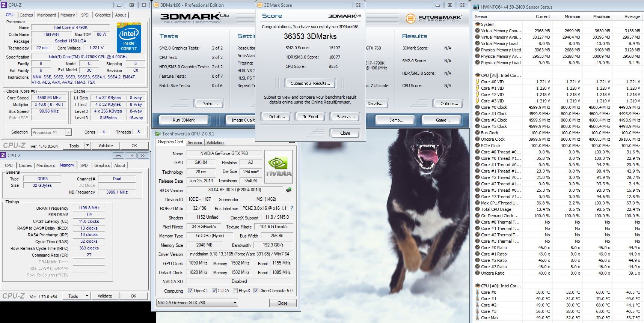Image resolution: width=644 pixels, height=323 pixels.
Task: Click the Bus Clock sensor icon in HWiNFO
Action: (x=478, y=133)
